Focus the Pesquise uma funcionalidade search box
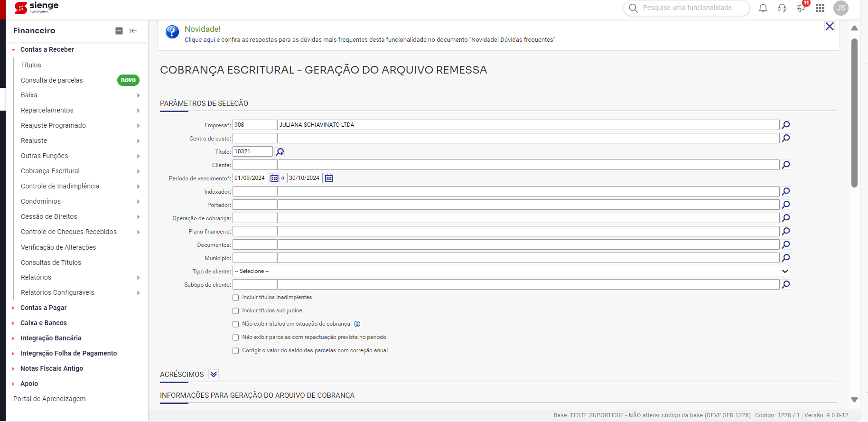The height and width of the screenshot is (422, 868). (688, 8)
